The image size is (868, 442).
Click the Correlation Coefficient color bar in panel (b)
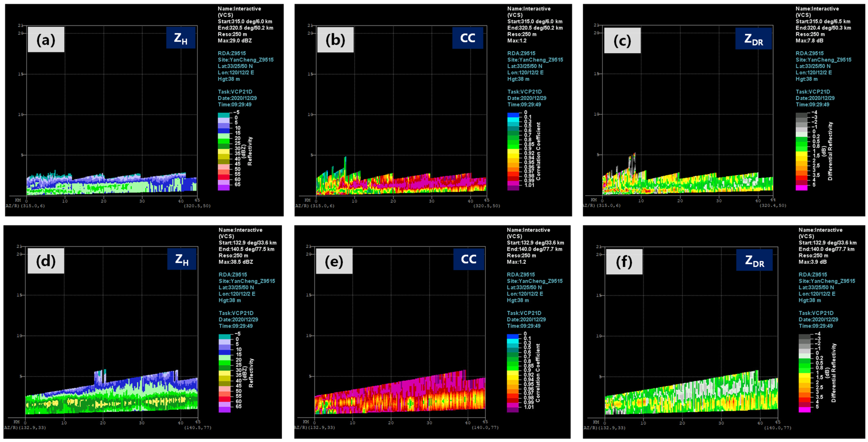513,151
